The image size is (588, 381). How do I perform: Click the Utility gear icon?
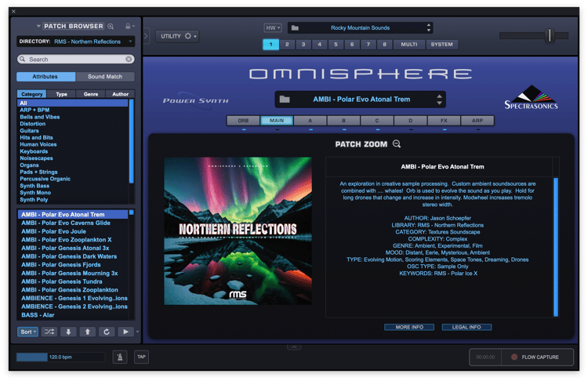point(188,36)
